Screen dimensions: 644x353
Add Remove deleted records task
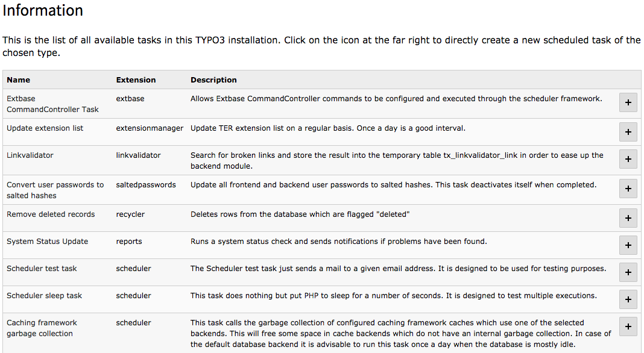pos(628,219)
